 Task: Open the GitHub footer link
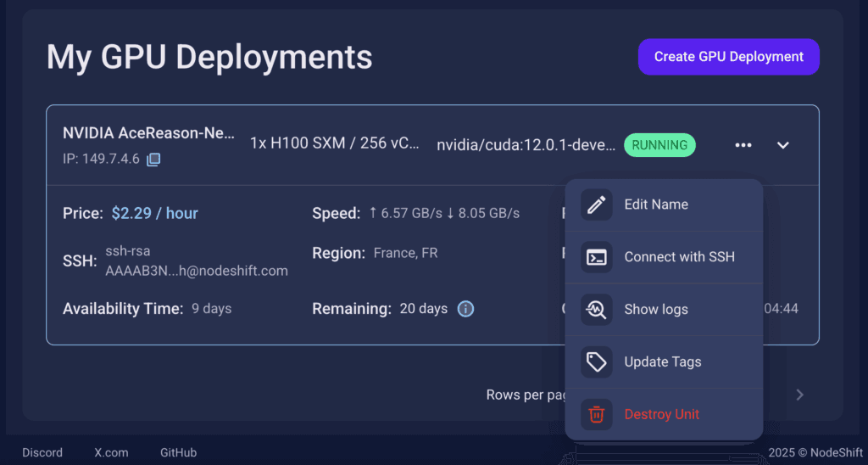coord(178,453)
